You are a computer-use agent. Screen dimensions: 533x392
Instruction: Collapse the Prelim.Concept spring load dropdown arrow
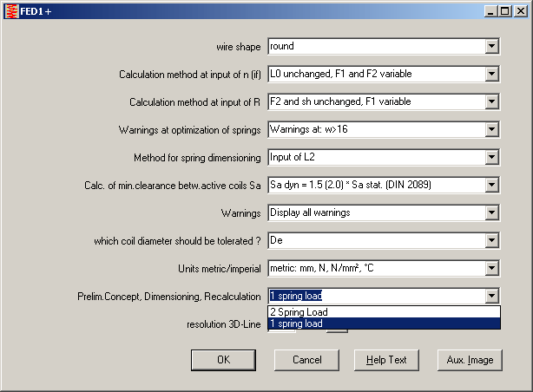point(491,297)
